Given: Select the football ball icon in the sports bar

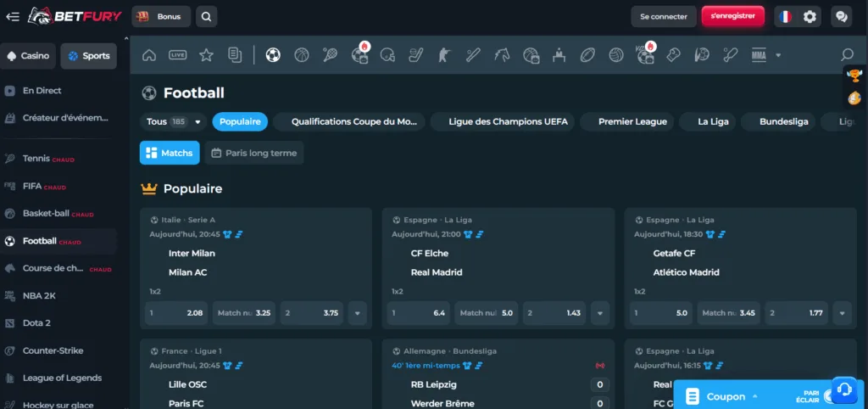Looking at the screenshot, I should click(x=273, y=55).
